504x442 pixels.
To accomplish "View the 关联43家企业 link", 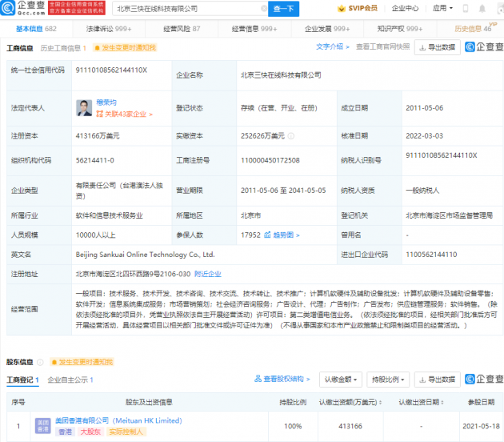I will 124,115.
